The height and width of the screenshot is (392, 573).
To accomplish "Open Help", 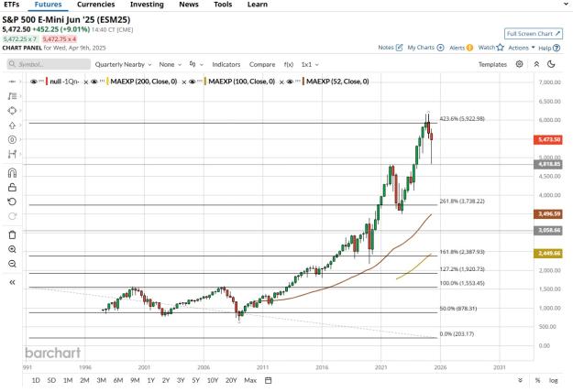I will tap(549, 48).
